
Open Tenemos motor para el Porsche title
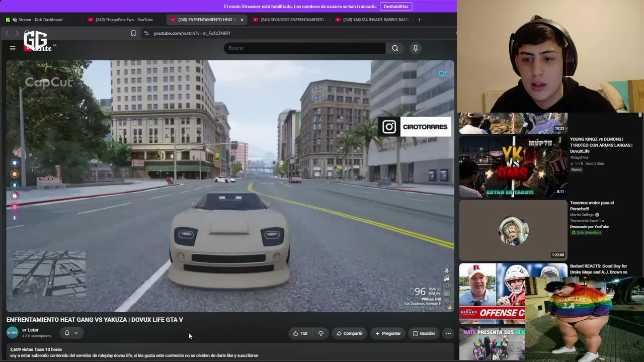(592, 206)
